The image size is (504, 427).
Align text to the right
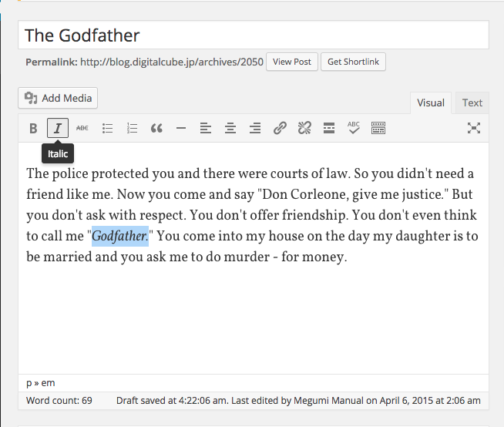(254, 129)
